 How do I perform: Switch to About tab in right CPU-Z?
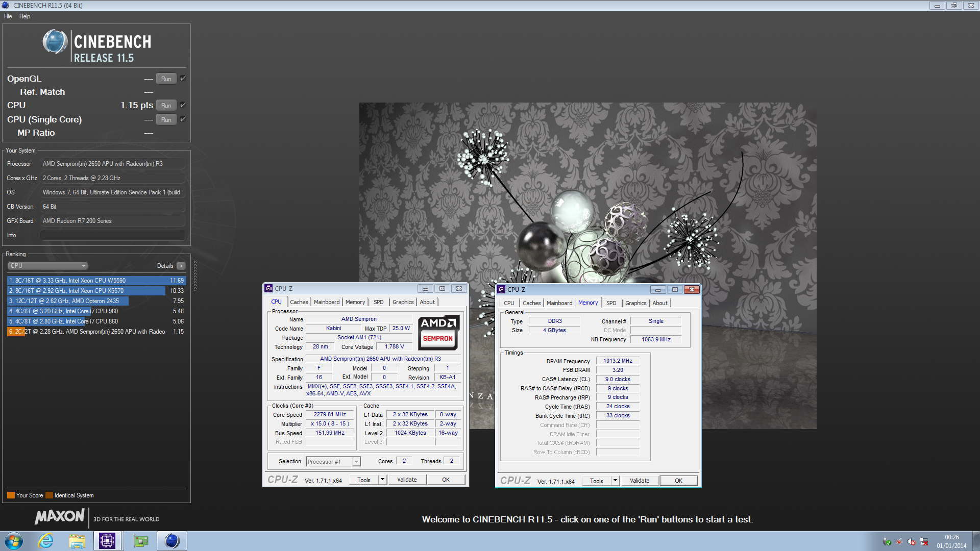click(660, 303)
